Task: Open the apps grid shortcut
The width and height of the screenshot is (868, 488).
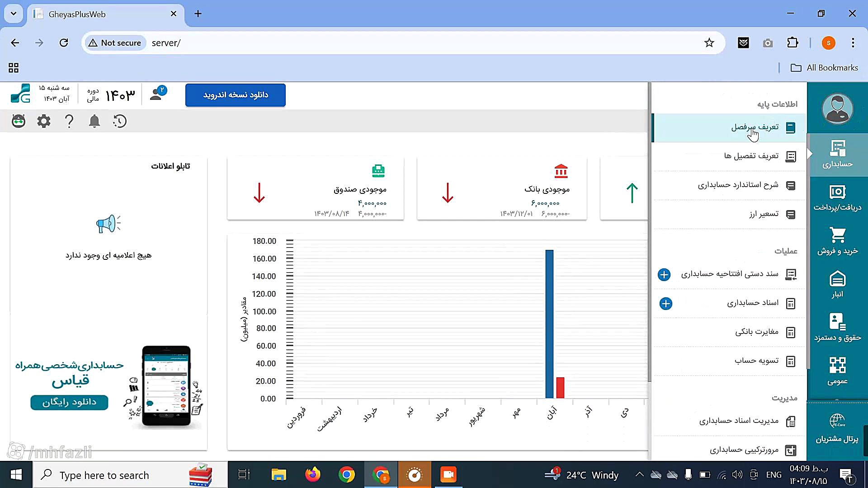Action: [14, 68]
